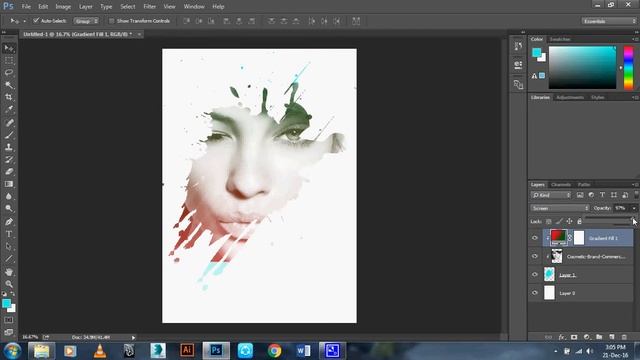Create a new adjustment layer icon
The image size is (640, 360).
click(x=587, y=337)
